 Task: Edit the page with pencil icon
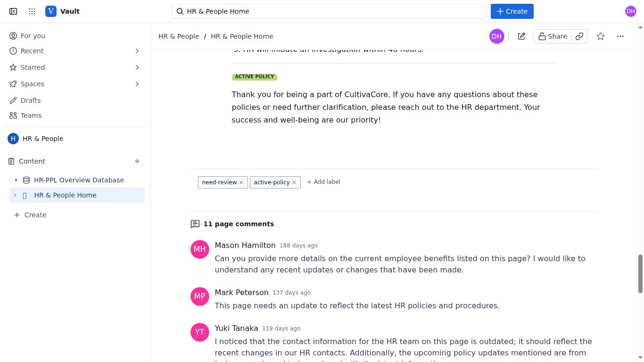(521, 36)
